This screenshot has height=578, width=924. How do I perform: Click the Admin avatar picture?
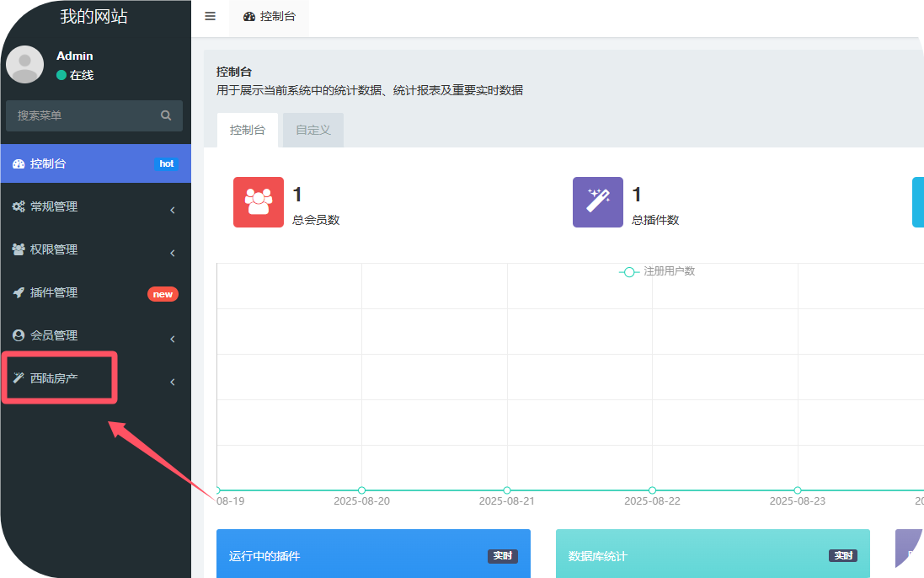tap(24, 65)
